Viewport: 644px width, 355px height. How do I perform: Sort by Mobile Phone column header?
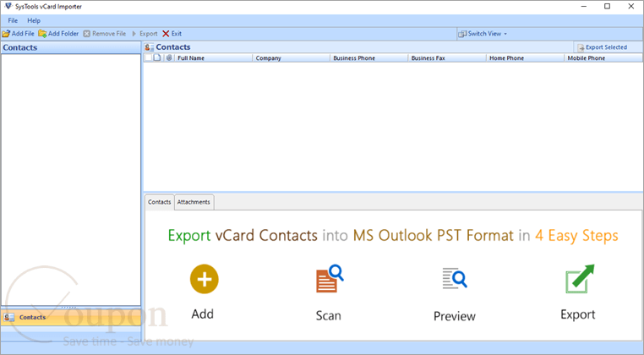603,58
